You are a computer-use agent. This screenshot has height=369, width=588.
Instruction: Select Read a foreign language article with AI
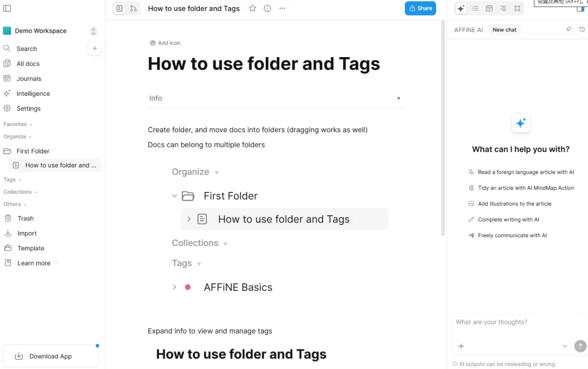click(521, 172)
